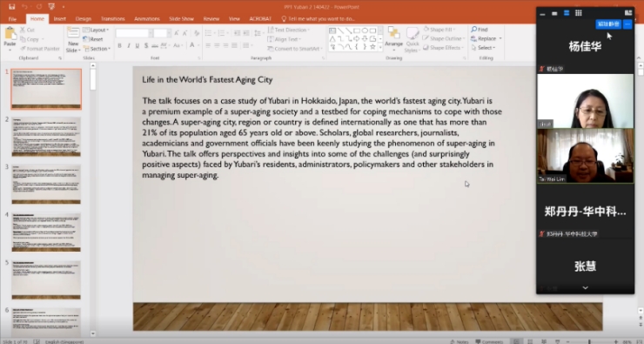Open the Quick Styles gallery icon
644x344 pixels.
(412, 34)
